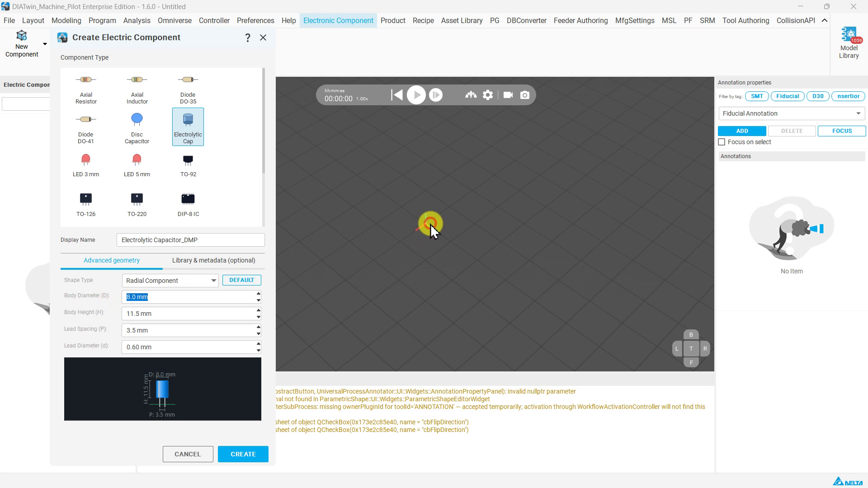Pick the Electrolytic Cap component type
868x488 pixels.
[188, 127]
